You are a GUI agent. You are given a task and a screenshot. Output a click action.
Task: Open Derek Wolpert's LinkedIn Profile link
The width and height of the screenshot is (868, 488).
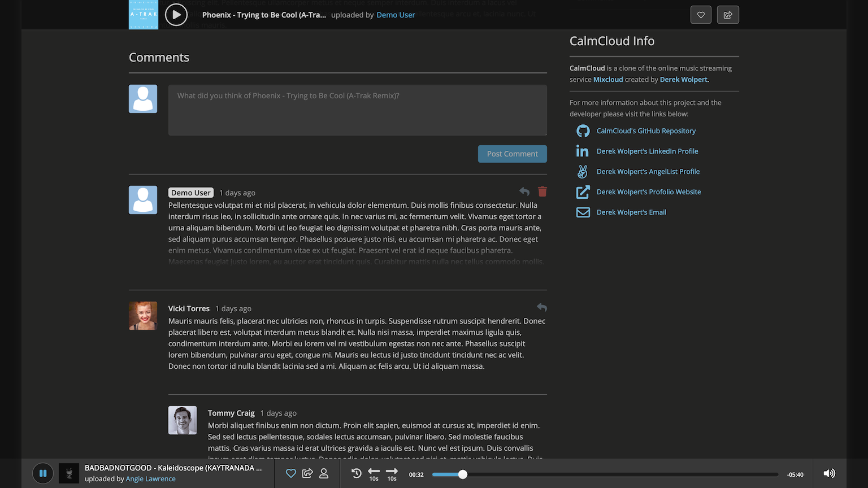(647, 151)
